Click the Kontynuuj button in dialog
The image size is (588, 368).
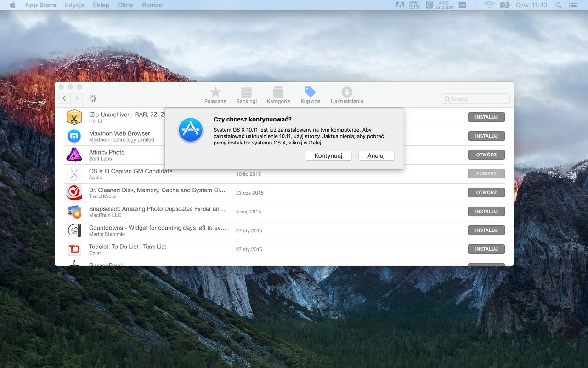click(328, 155)
